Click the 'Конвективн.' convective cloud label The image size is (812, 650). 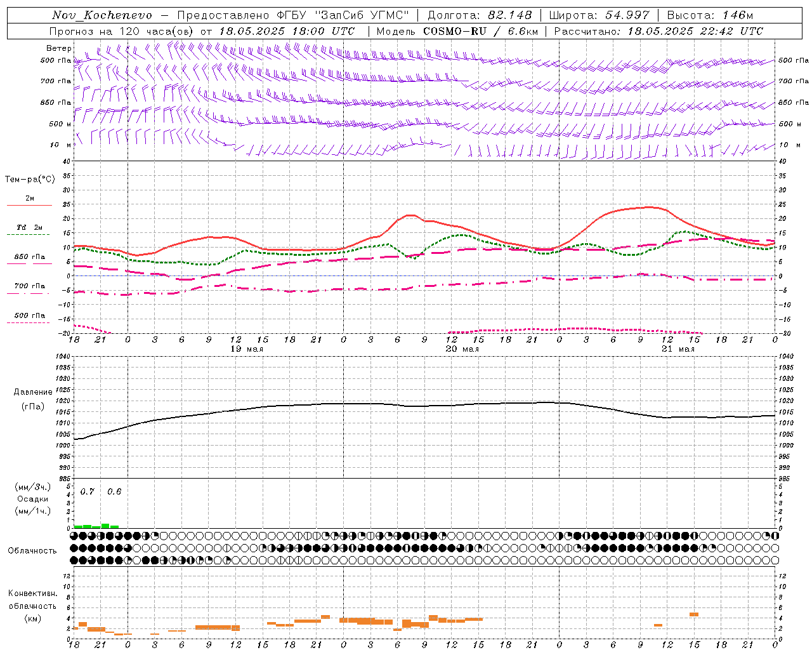(x=32, y=594)
